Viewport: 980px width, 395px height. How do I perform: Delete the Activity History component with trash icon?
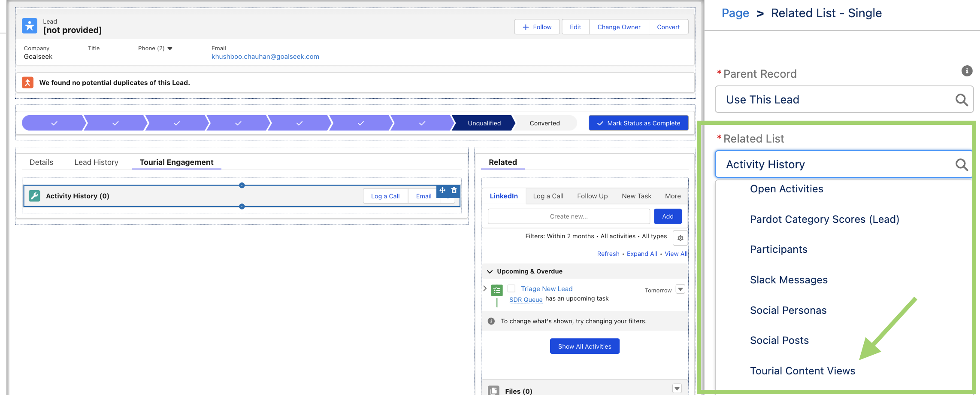[454, 190]
